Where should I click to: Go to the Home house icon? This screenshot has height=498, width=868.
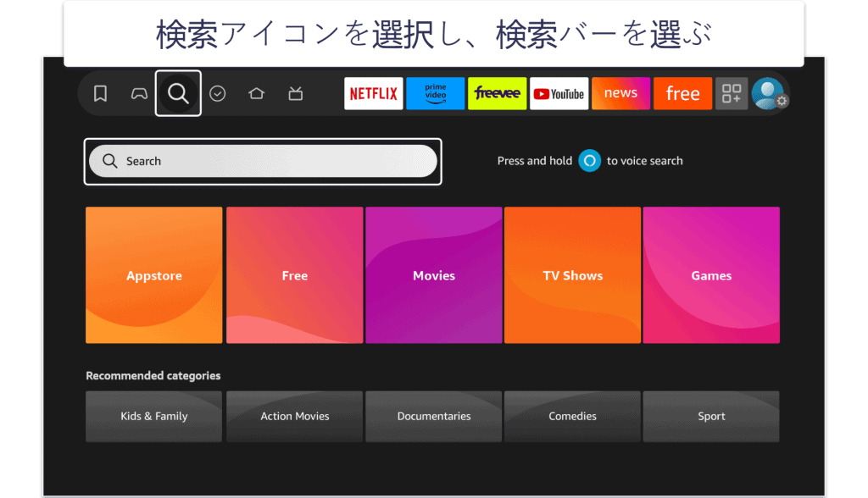click(x=256, y=93)
